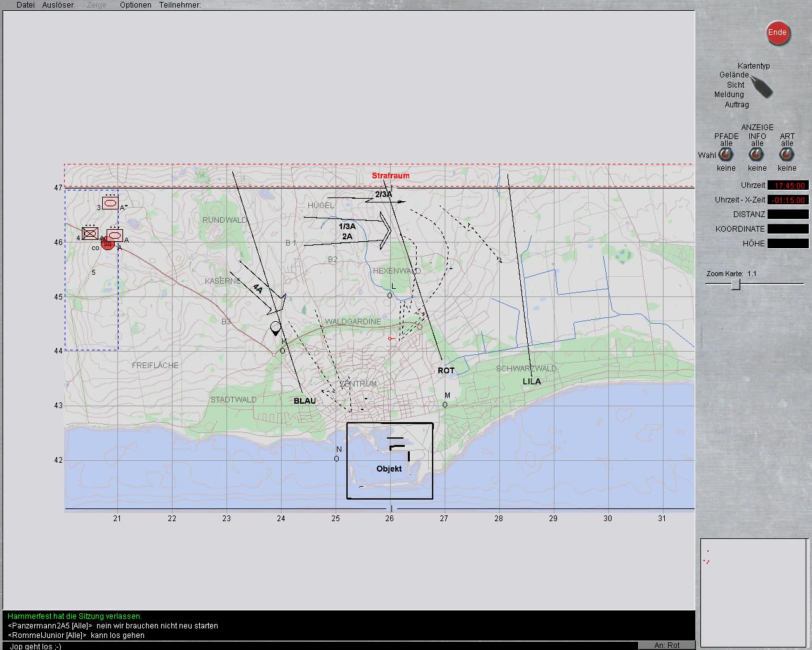Click the red CO unit marker
812x650 pixels.
(108, 243)
